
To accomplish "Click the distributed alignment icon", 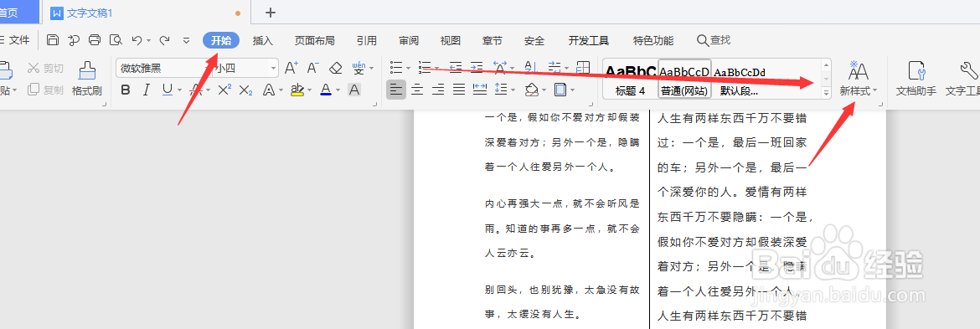I will pos(480,90).
